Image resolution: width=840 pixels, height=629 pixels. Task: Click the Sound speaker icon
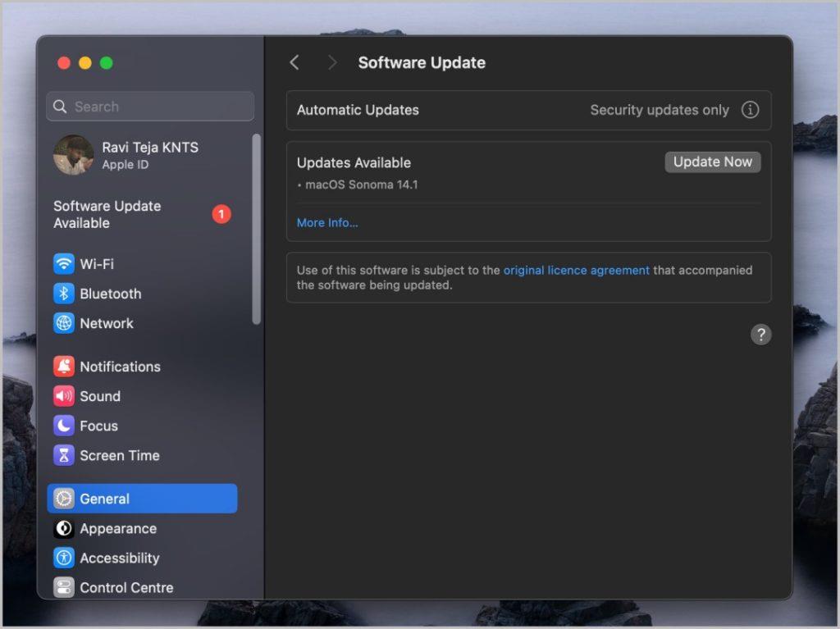point(64,396)
